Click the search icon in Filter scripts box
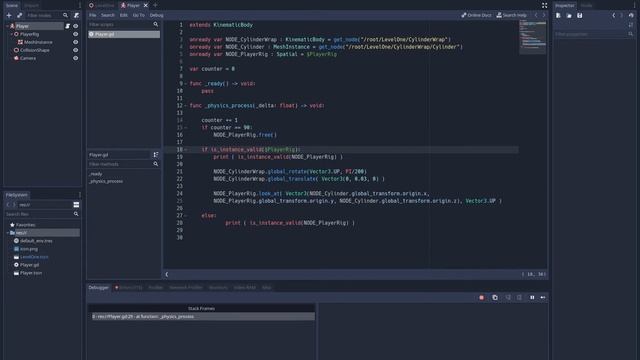Screen dimensions: 640x360 (x=156, y=24)
